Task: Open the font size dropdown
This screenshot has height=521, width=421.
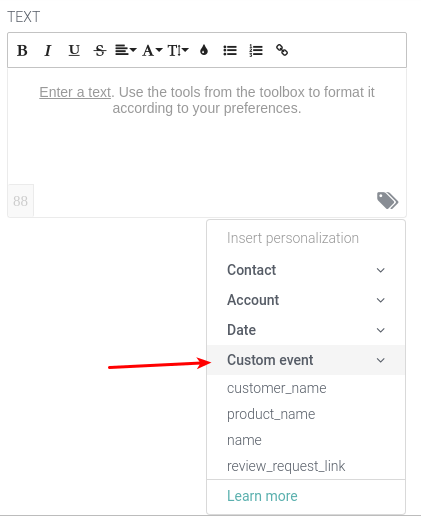Action: [178, 51]
